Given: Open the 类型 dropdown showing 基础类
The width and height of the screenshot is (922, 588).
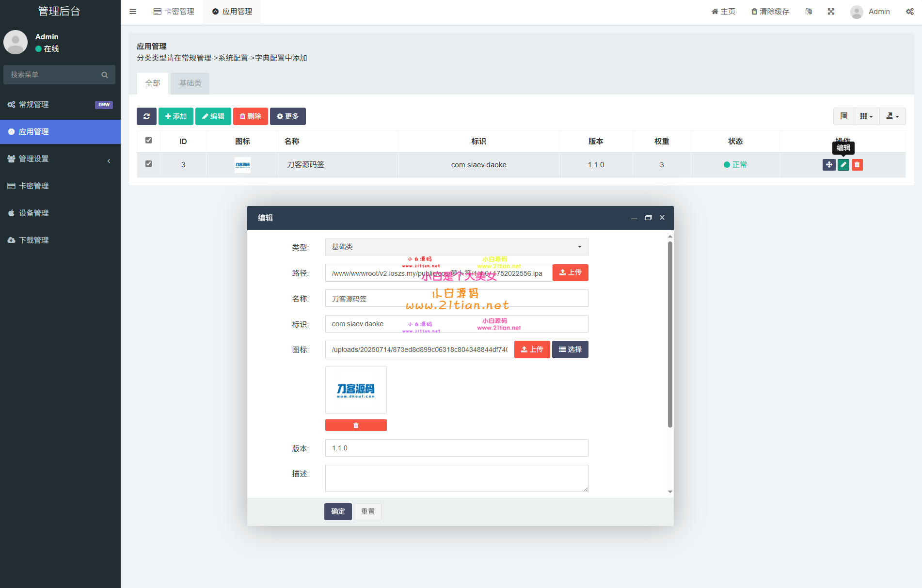Looking at the screenshot, I should [x=457, y=247].
